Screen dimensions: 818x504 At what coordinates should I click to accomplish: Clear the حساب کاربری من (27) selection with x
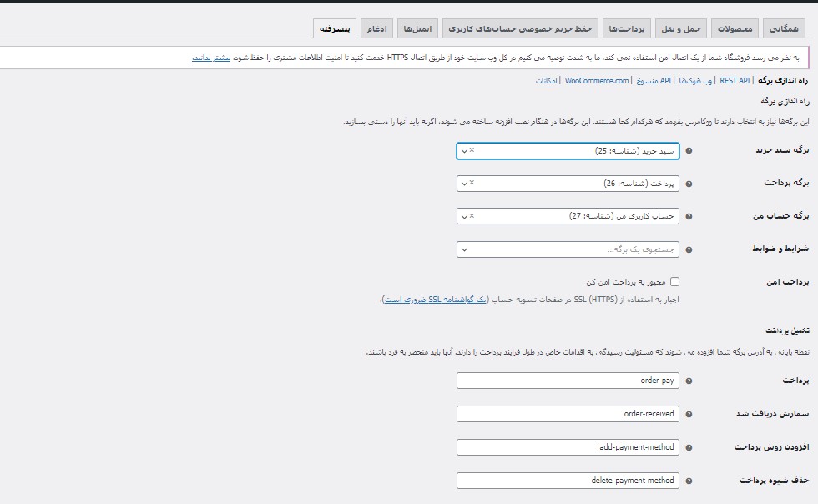pos(472,215)
